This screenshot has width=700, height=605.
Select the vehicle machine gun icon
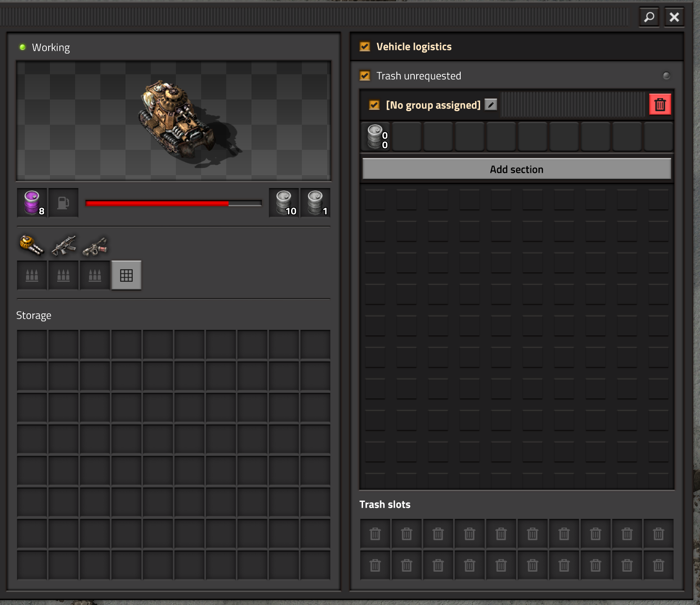(63, 245)
